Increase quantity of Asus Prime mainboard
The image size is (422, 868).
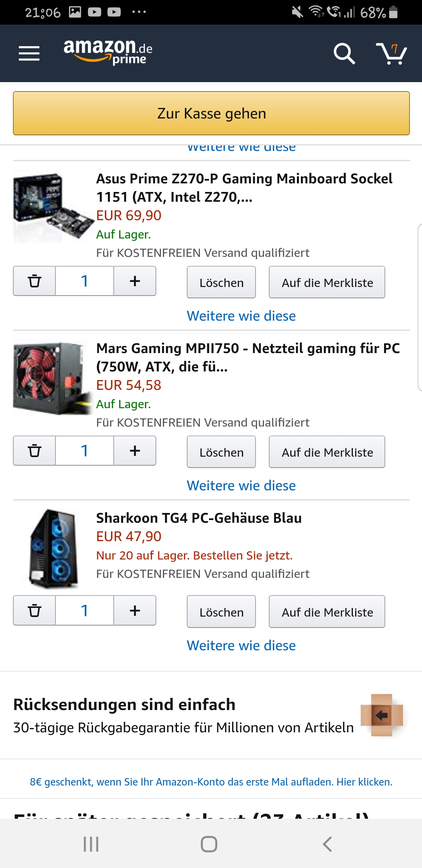click(135, 281)
